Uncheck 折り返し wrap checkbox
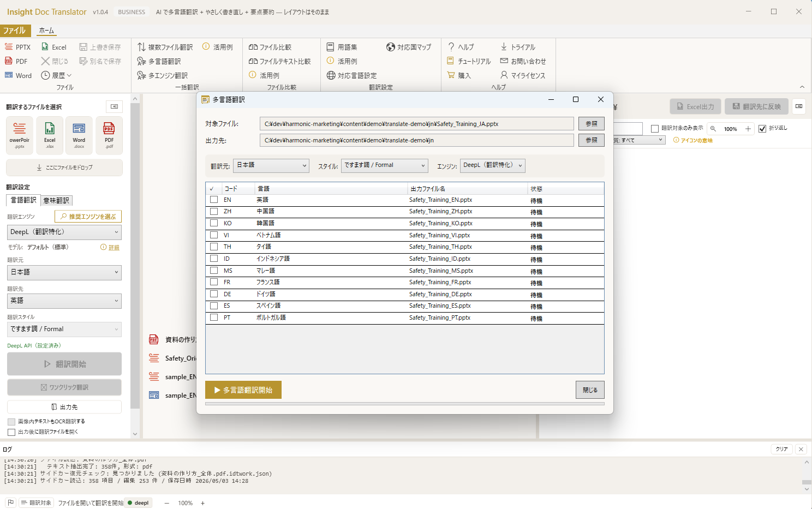Image resolution: width=812 pixels, height=509 pixels. 762,129
